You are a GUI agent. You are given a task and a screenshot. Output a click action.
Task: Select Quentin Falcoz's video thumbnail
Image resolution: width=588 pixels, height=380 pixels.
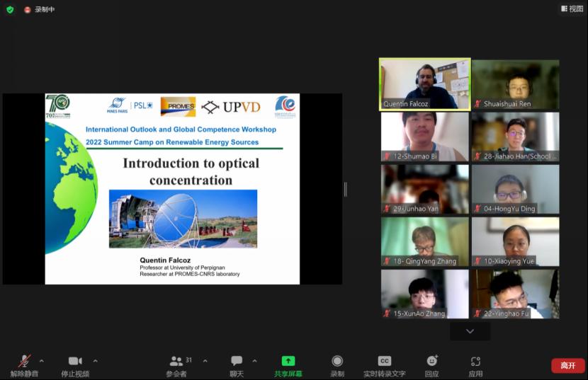tap(425, 84)
